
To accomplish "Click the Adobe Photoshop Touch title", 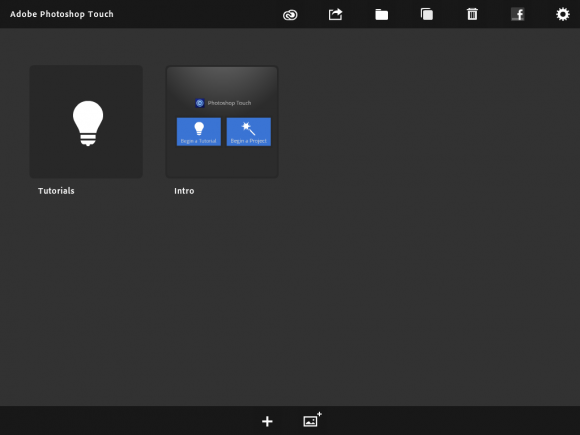I will pyautogui.click(x=62, y=14).
